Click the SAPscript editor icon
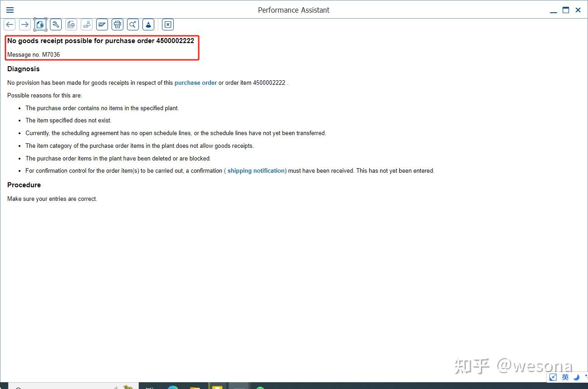Image resolution: width=588 pixels, height=389 pixels. tap(102, 24)
